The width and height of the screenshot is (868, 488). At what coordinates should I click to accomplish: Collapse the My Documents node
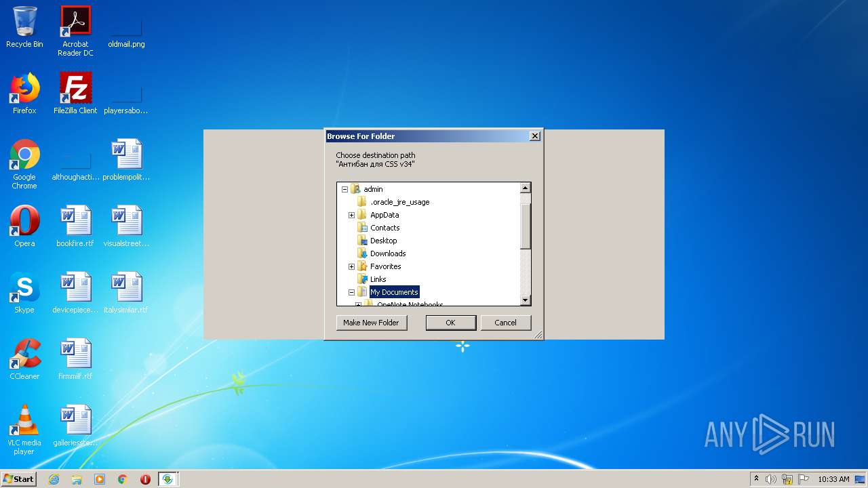pos(351,292)
